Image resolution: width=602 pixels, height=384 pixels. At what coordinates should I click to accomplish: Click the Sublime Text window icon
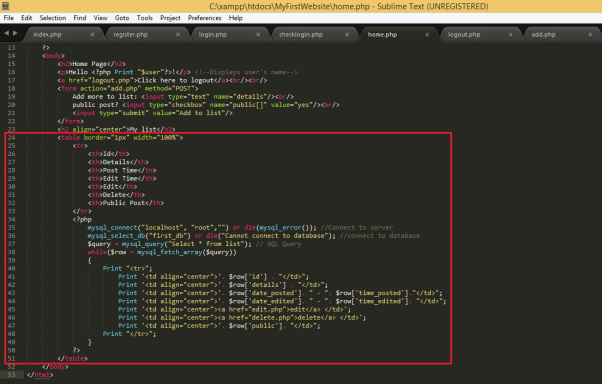tap(5, 6)
